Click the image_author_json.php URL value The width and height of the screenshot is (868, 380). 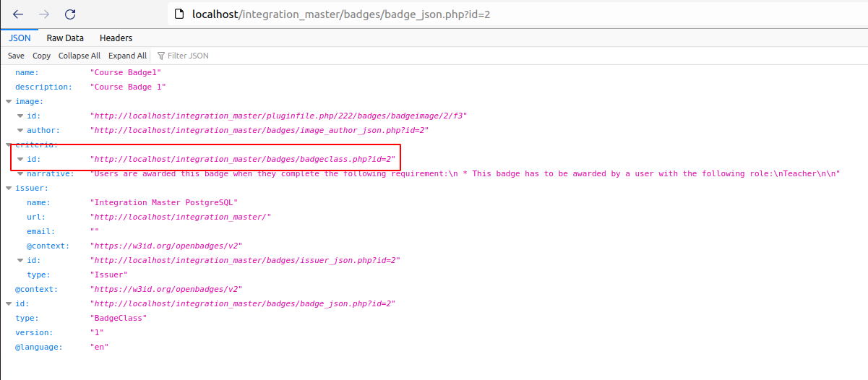(x=259, y=130)
